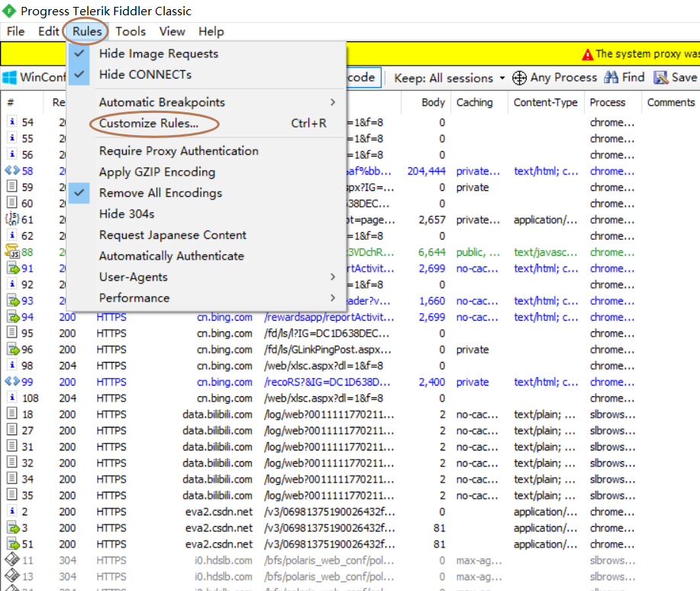Click the 204,444 body size cell
Viewport: 700px width, 591px height.
click(x=427, y=171)
